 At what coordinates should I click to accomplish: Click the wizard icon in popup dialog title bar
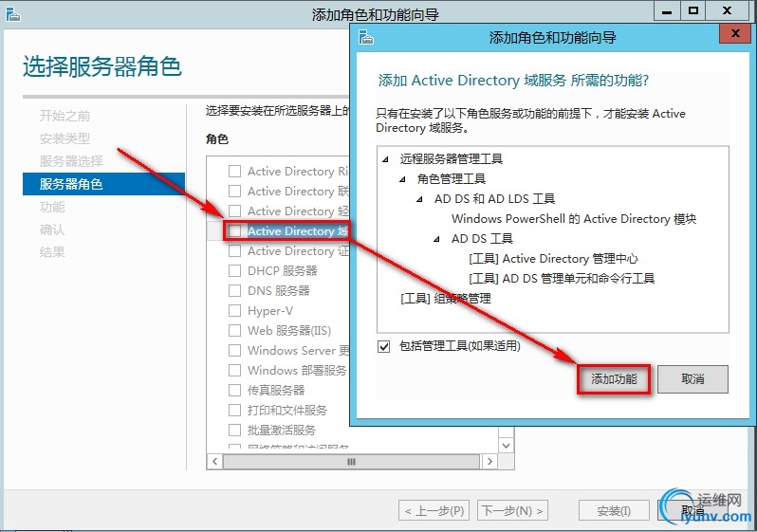tap(366, 37)
